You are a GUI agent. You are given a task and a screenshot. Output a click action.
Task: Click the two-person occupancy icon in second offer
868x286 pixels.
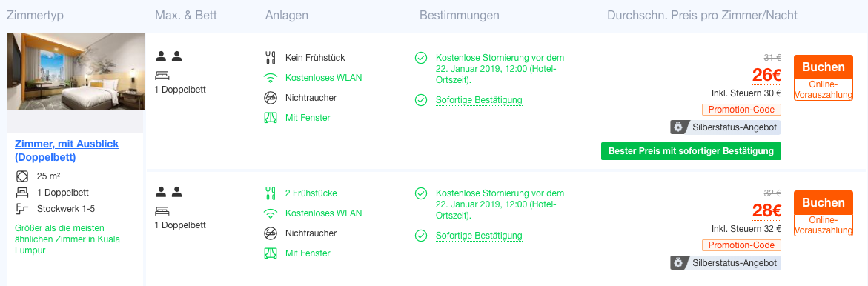(x=169, y=192)
